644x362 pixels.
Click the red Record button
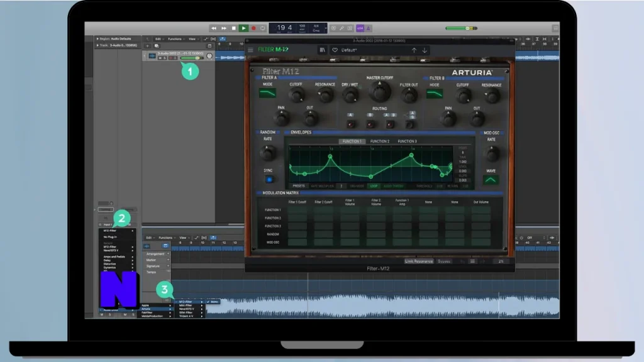[253, 28]
